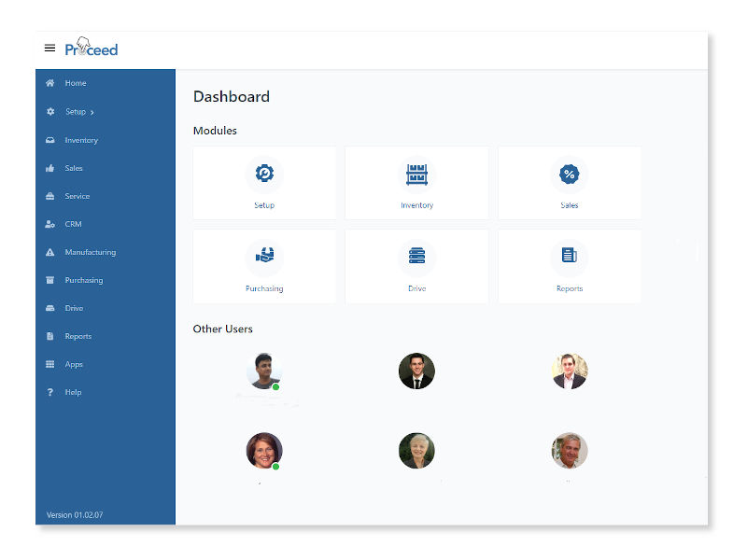Image resolution: width=747 pixels, height=560 pixels.
Task: Select the Manufacturing warning icon in sidebar
Action: pyautogui.click(x=49, y=252)
